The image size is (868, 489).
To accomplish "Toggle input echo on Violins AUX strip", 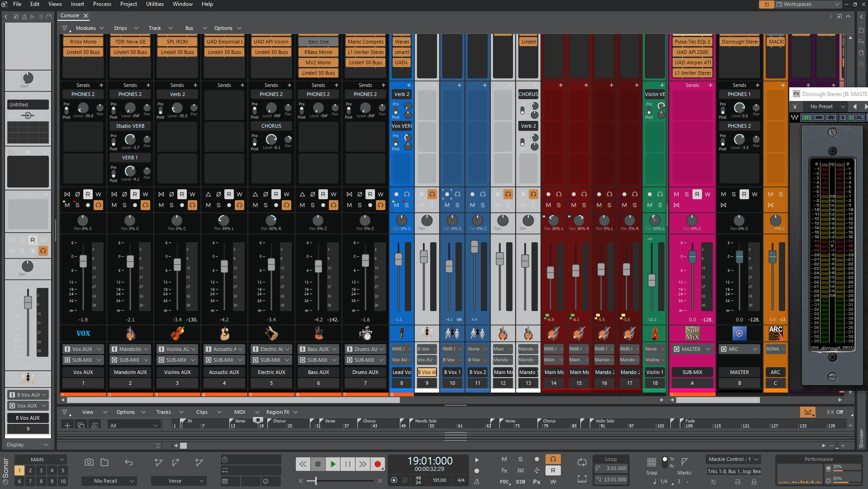I will 192,205.
